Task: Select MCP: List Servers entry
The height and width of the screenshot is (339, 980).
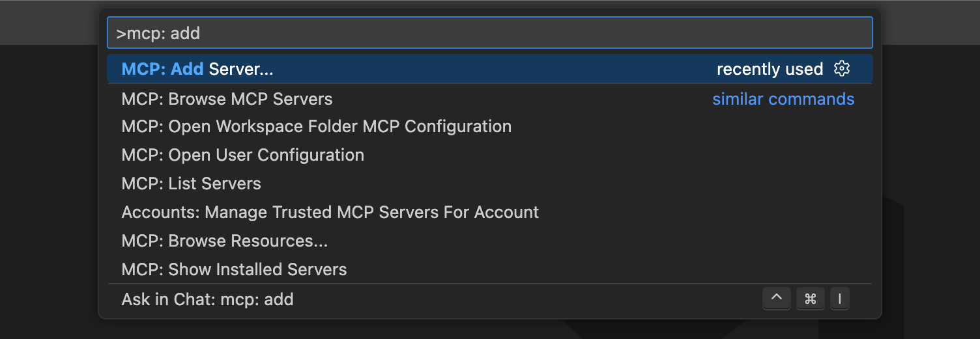Action: [191, 183]
